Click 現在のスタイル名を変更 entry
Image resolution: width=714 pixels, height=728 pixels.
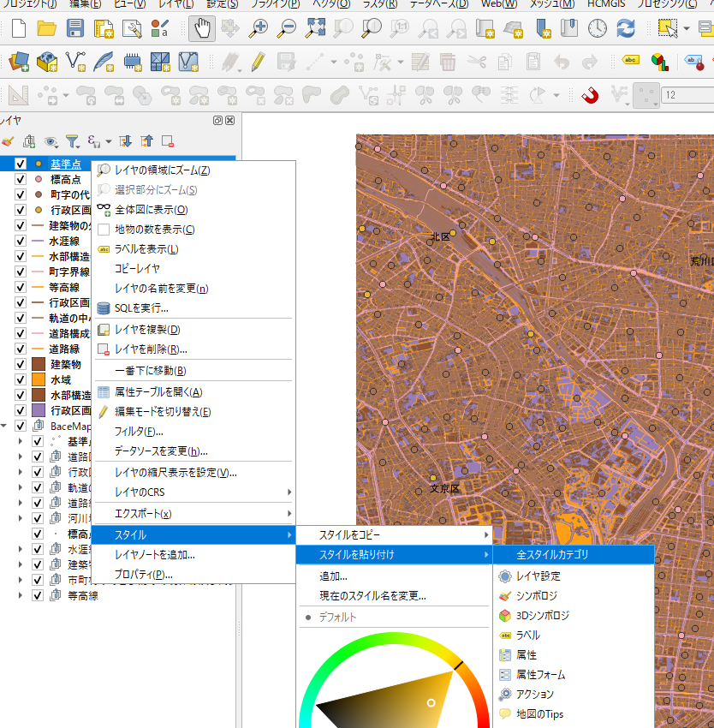click(x=372, y=596)
